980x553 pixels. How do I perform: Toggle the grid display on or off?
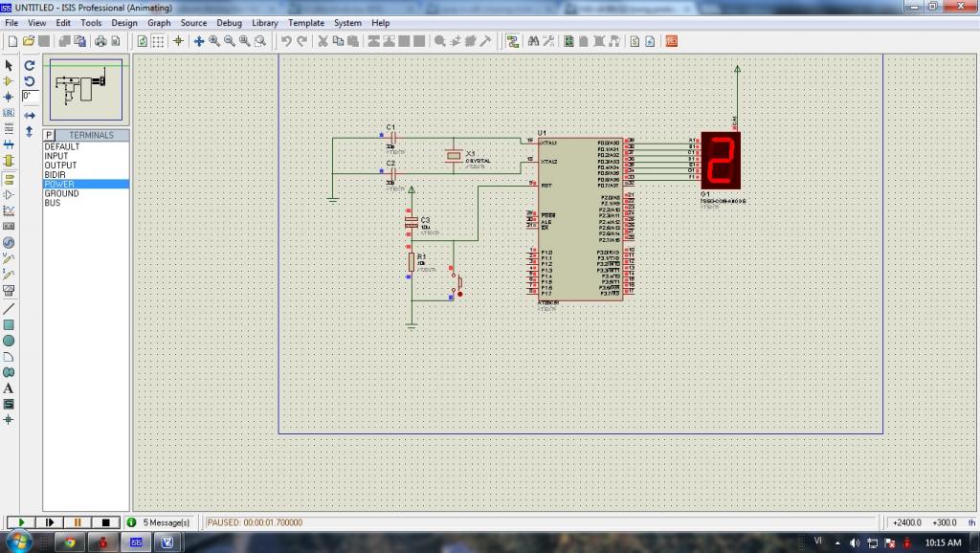pos(159,41)
